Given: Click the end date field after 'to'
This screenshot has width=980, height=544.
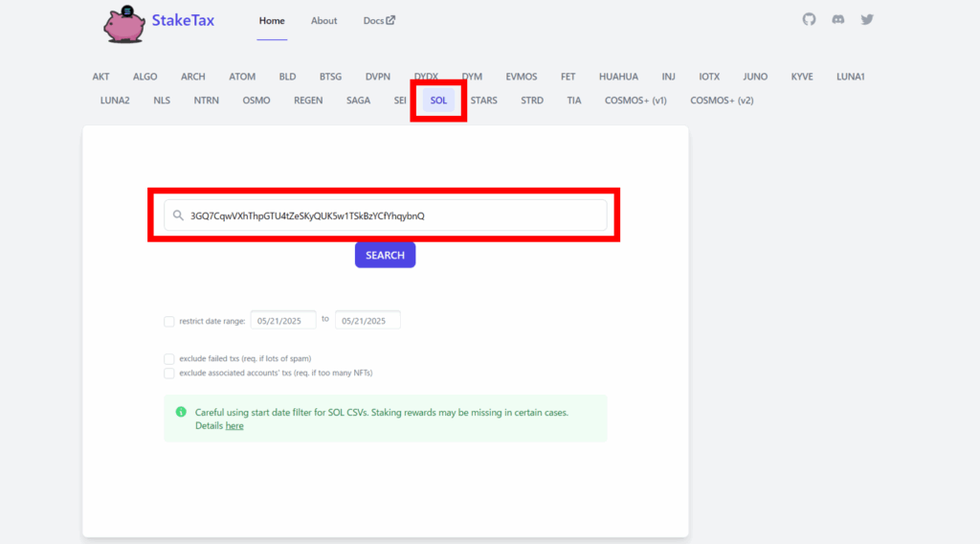Looking at the screenshot, I should [367, 320].
